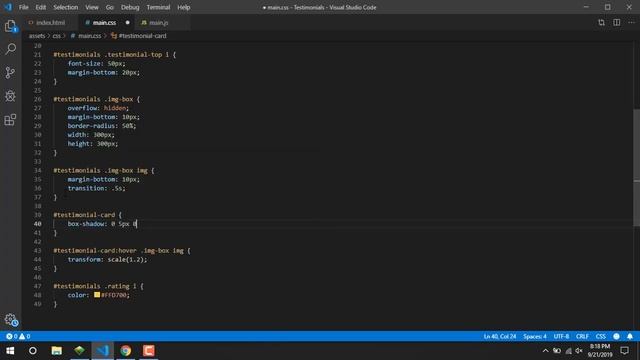Viewport: 640px width, 360px height.
Task: Change language mode CSS in status bar
Action: click(x=600, y=336)
